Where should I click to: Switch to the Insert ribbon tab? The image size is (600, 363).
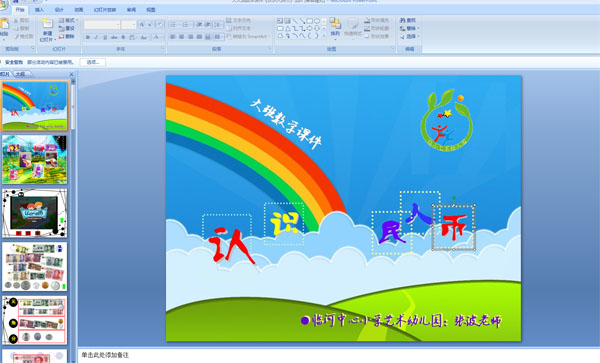point(39,10)
